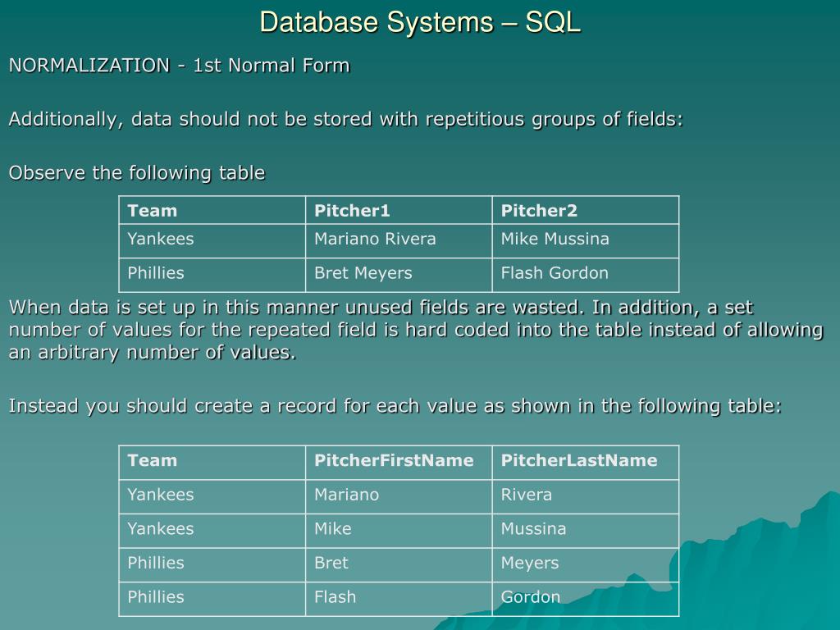Click the "Mariano" first name cell
This screenshot has height=630, width=840.
pos(399,496)
